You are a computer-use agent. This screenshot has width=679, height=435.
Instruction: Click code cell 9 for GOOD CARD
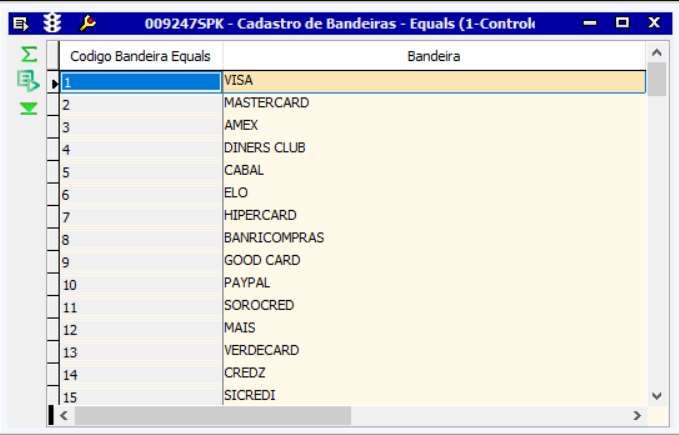point(141,261)
